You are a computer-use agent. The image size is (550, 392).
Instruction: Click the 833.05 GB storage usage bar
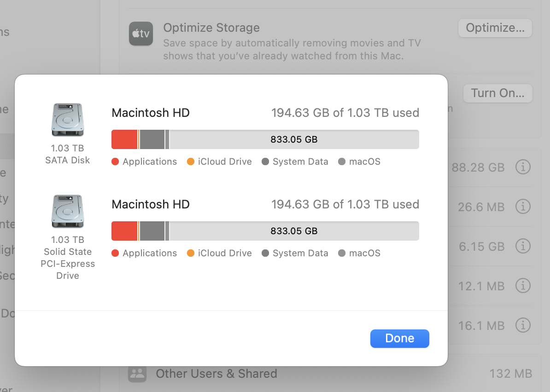(x=293, y=139)
